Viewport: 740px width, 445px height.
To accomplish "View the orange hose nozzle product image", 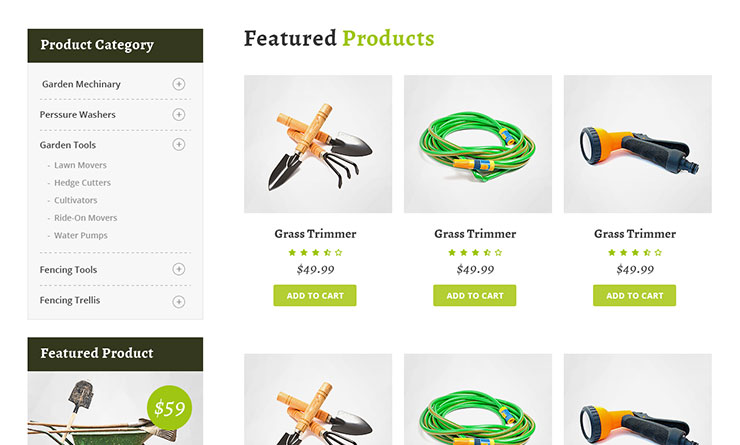I will (x=638, y=144).
